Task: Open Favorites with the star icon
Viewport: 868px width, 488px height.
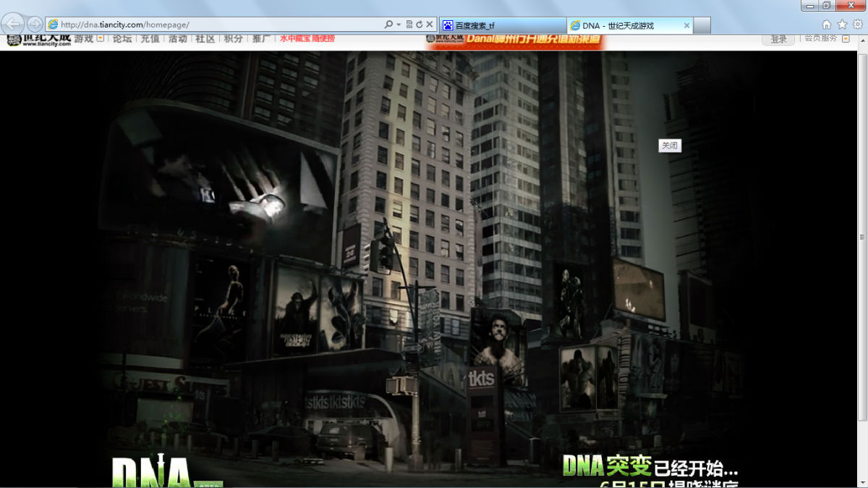Action: point(842,25)
